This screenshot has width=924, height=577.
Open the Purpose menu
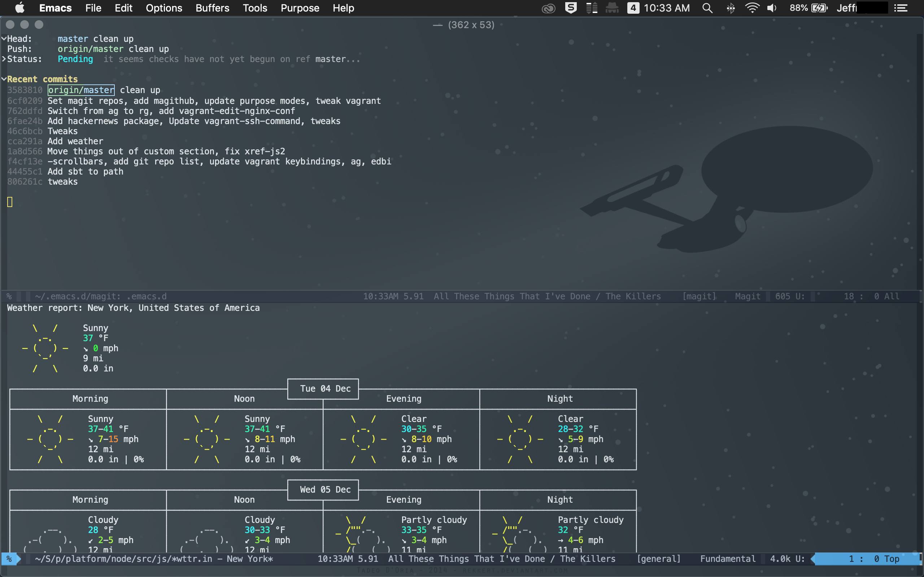point(300,8)
